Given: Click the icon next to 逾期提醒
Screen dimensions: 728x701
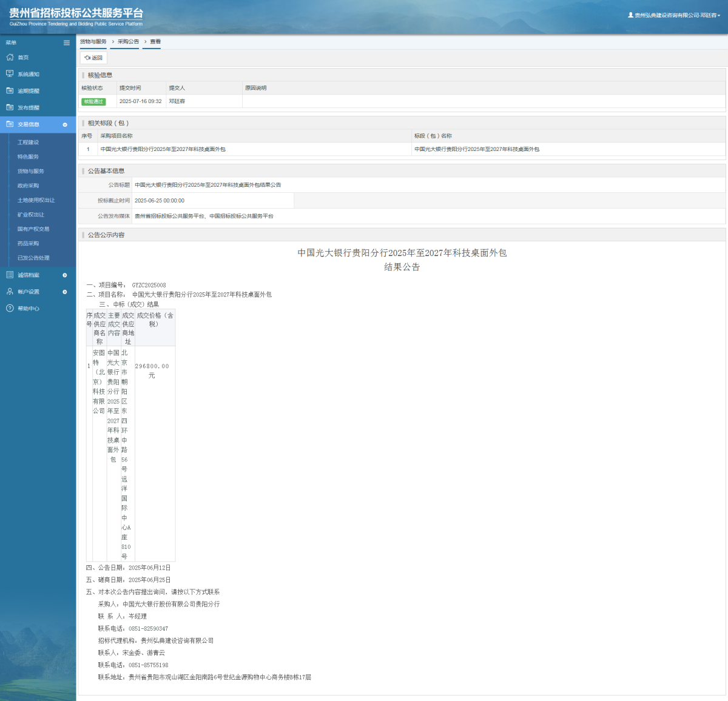Looking at the screenshot, I should [x=10, y=90].
